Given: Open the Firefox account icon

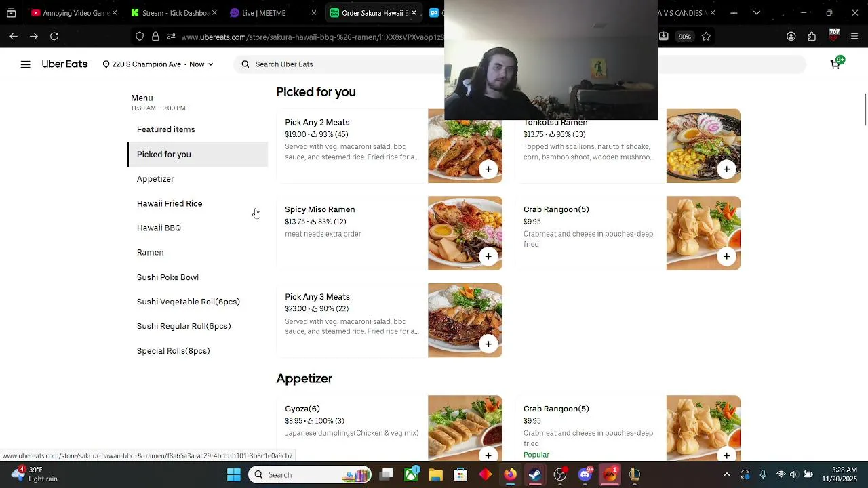Looking at the screenshot, I should coord(791,37).
